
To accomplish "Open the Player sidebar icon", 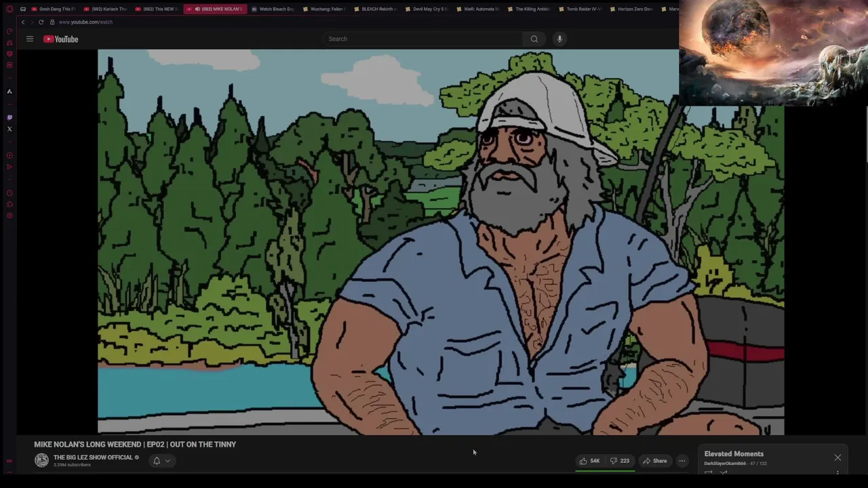I will click(x=9, y=155).
